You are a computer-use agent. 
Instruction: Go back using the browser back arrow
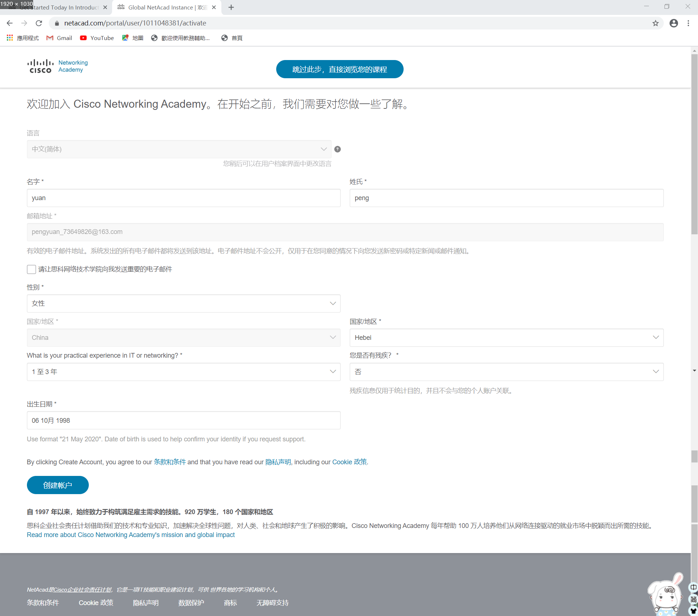click(x=10, y=23)
